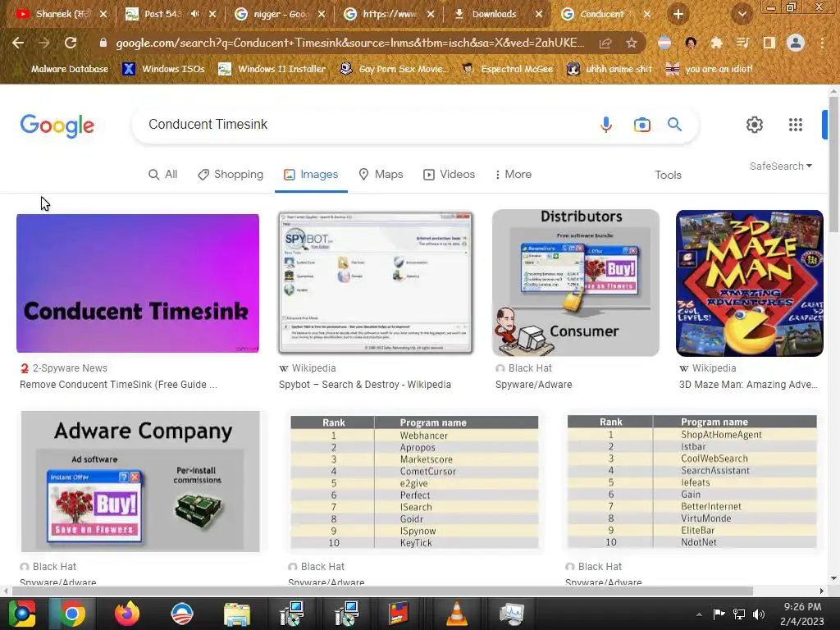Viewport: 840px width, 630px height.
Task: Bookmark this page with the star icon
Action: pyautogui.click(x=632, y=43)
